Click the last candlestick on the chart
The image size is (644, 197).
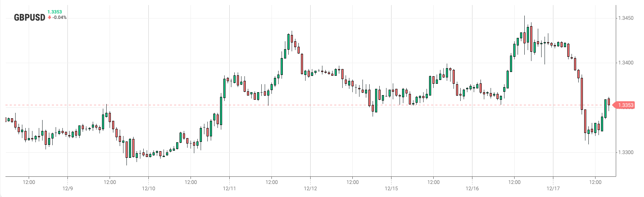609,101
